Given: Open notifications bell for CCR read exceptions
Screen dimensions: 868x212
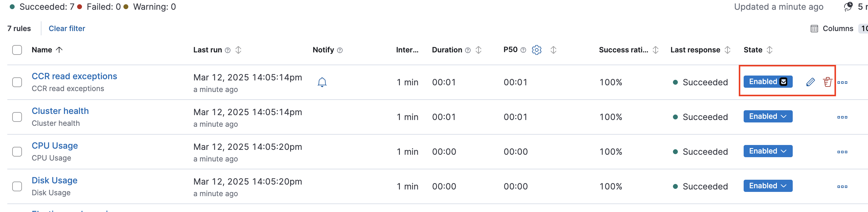Looking at the screenshot, I should click(322, 82).
